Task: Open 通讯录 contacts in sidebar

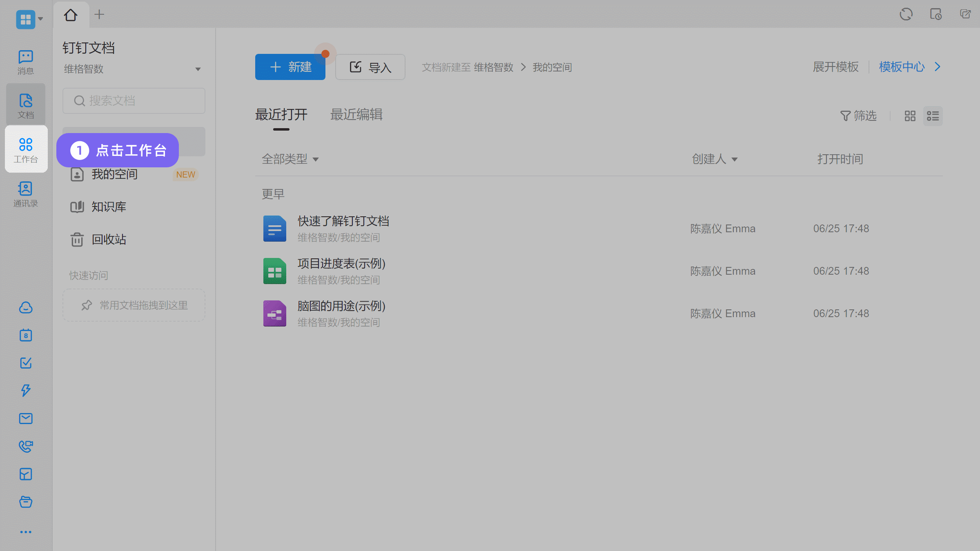Action: click(25, 194)
